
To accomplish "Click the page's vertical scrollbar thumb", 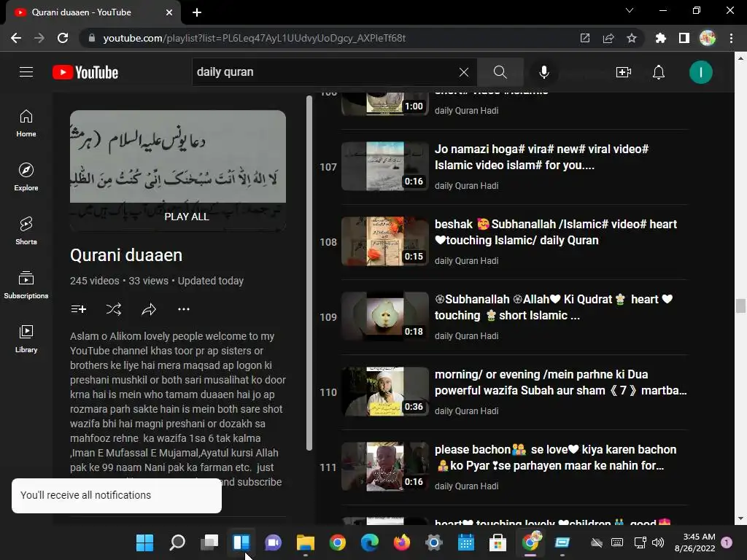I will (x=740, y=306).
